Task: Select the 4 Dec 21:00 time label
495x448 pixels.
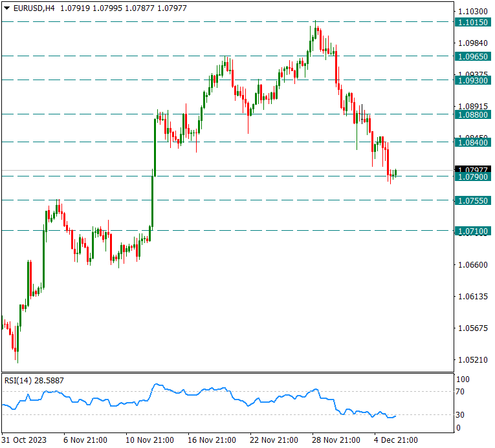Action: coord(396,440)
